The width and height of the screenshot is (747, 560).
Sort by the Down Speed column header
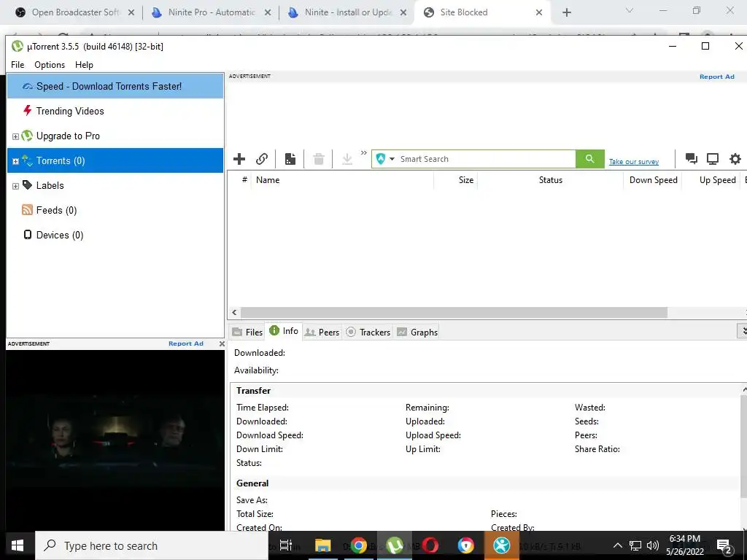(x=653, y=180)
